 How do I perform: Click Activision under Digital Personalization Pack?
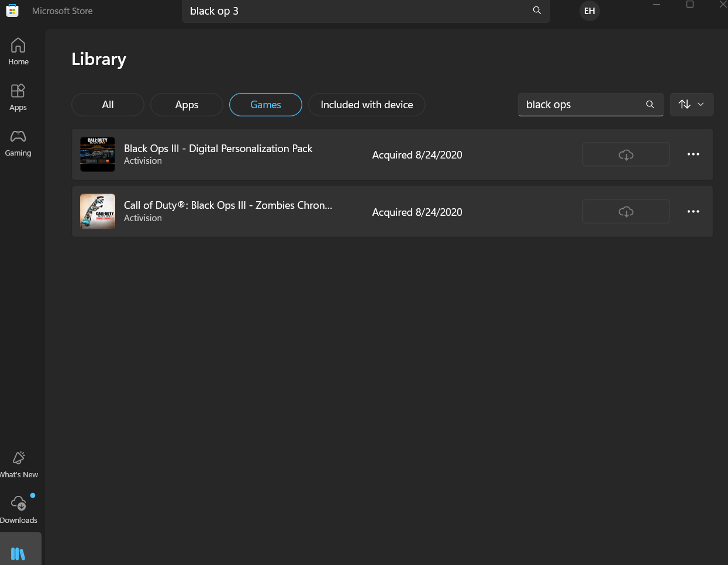coord(143,161)
